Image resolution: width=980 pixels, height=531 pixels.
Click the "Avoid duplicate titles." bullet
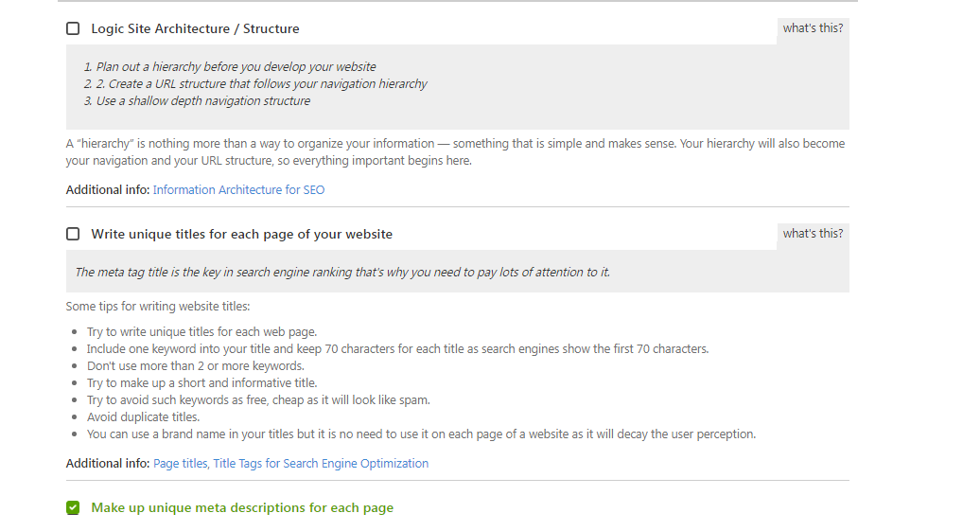pyautogui.click(x=143, y=417)
